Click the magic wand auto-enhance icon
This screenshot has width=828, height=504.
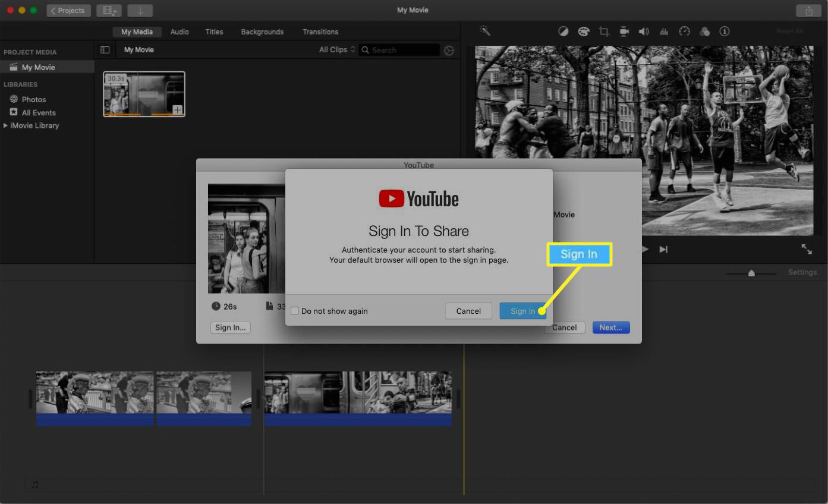(485, 31)
